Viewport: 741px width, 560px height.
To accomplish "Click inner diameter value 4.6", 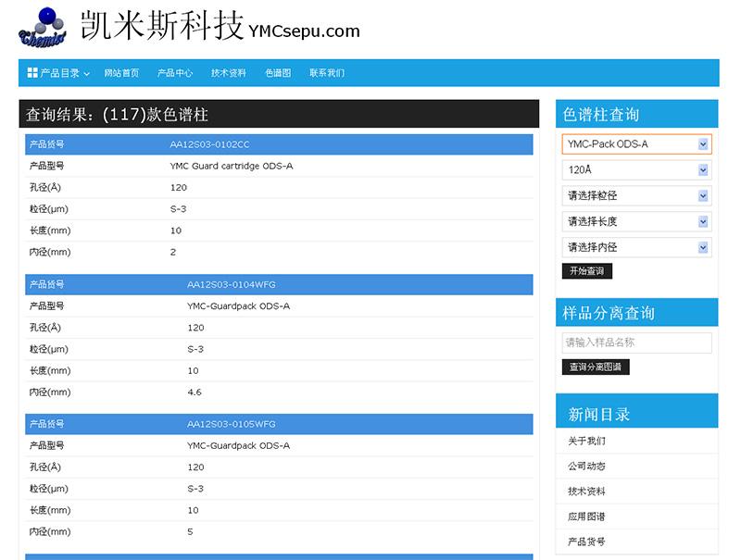I will click(x=195, y=392).
